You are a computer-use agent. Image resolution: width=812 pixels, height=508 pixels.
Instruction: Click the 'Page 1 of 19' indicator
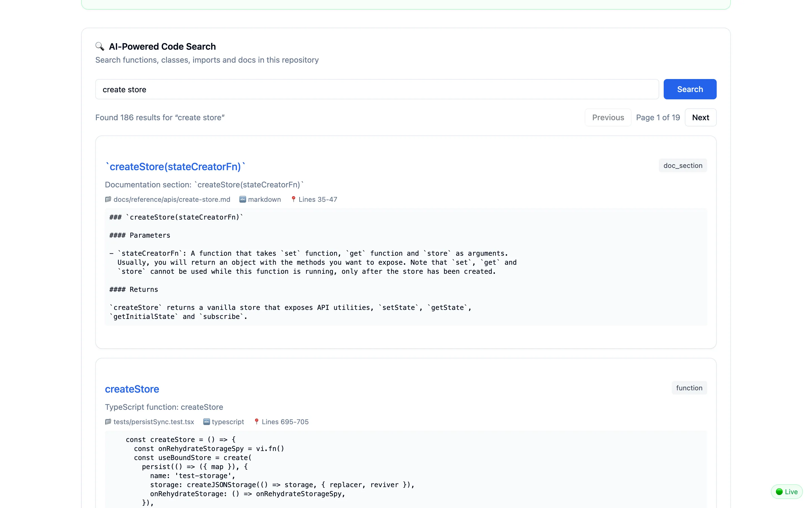658,117
